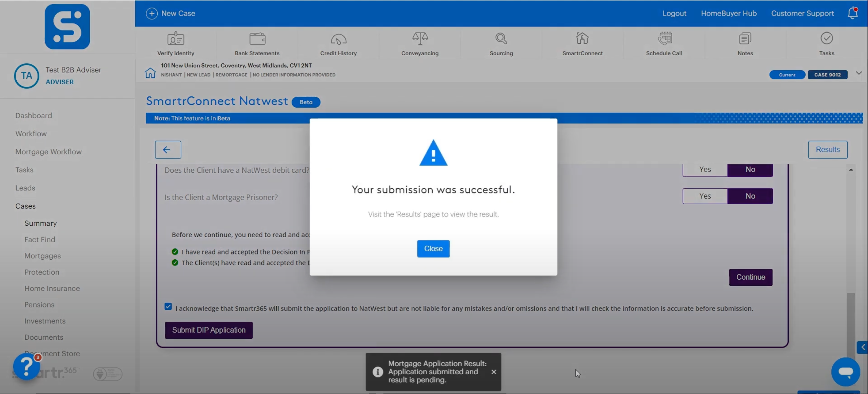Click the Smartr365 S logo
Viewport: 868px width, 394px height.
pos(67,26)
